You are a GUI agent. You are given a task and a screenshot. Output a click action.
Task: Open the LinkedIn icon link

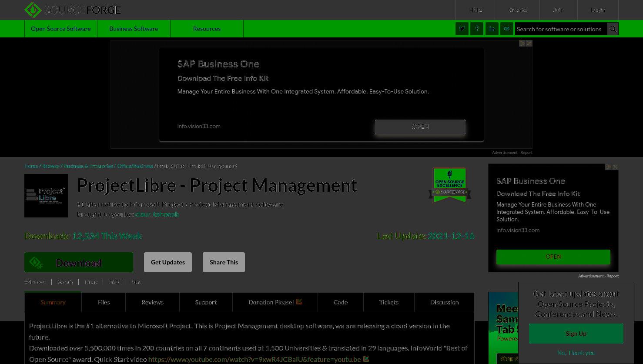492,29
